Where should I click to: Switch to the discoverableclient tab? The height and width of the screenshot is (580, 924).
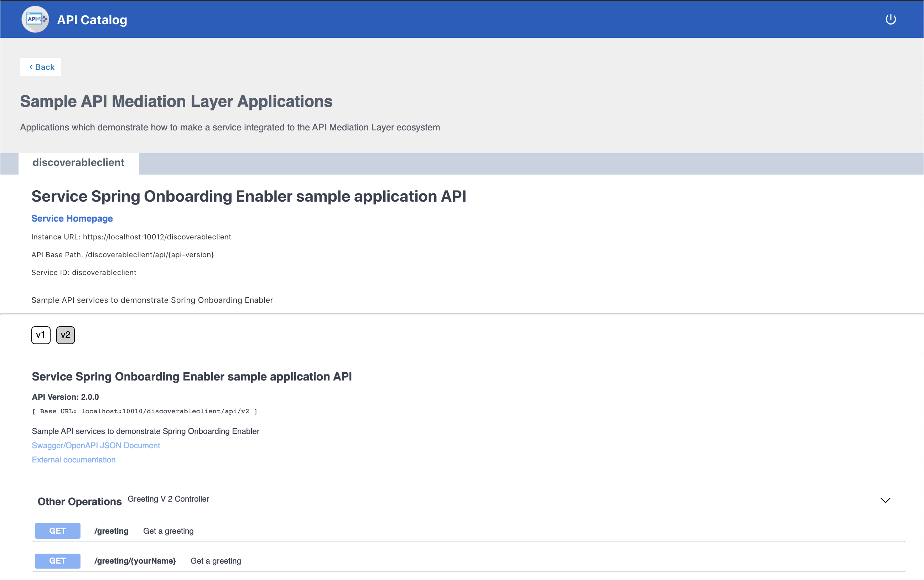pos(78,163)
